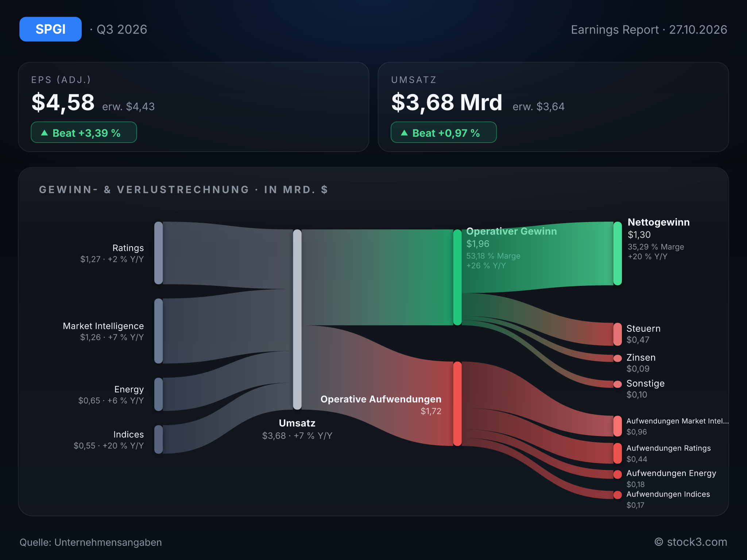Screen dimensions: 747x560
Task: Click the EPS value $4,58
Action: [x=63, y=102]
